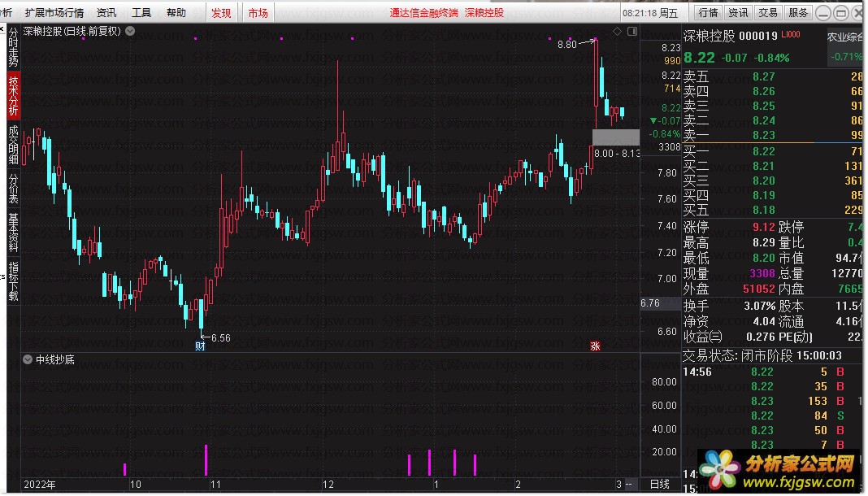Viewport: 868px width, 496px height.
Task: Click the 财 marker below the chart
Action: click(201, 346)
